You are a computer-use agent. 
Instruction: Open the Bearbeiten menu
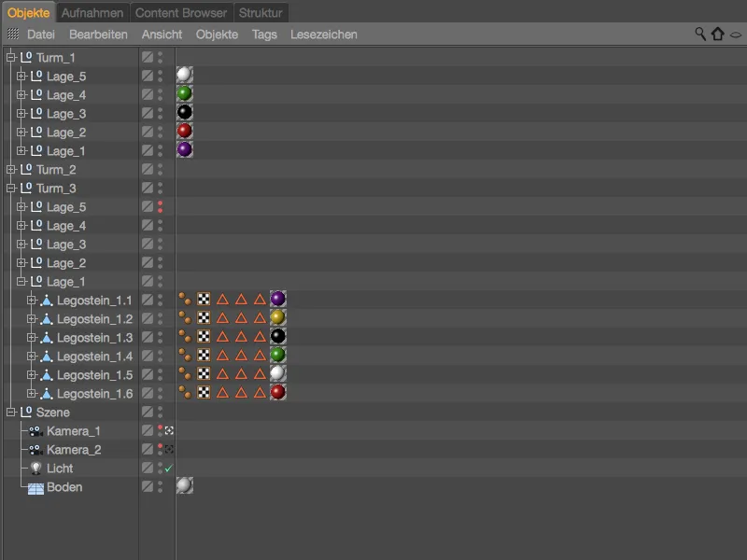(x=98, y=35)
